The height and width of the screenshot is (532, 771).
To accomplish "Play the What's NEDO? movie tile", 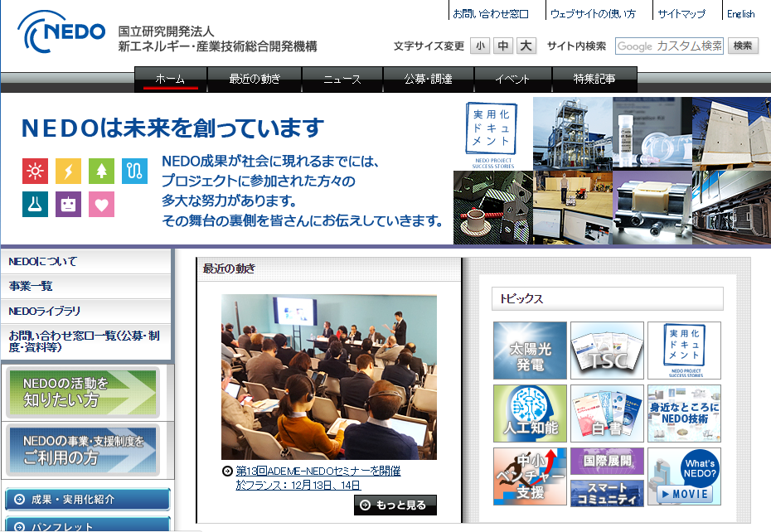I will pyautogui.click(x=684, y=476).
